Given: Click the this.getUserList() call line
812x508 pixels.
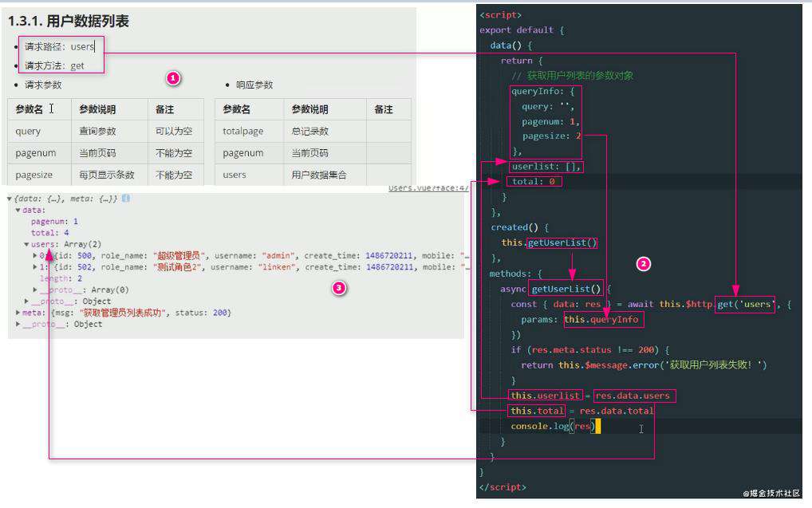Looking at the screenshot, I should (549, 243).
